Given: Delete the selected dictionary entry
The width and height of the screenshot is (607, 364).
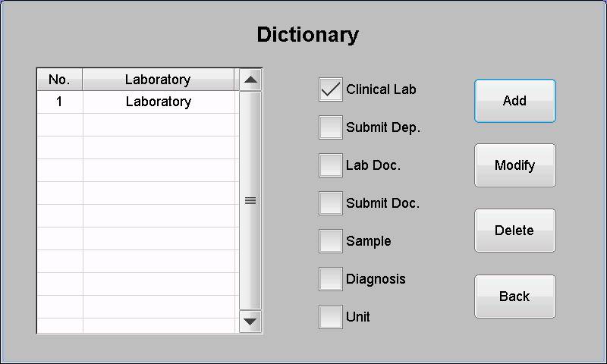Looking at the screenshot, I should click(515, 231).
